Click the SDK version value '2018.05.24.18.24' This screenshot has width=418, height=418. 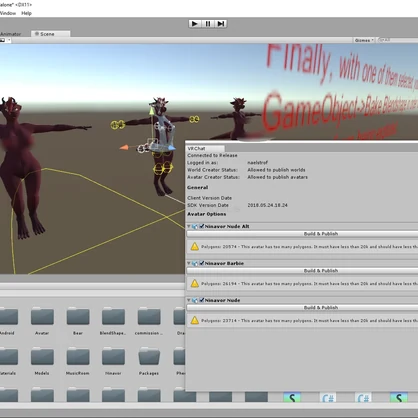click(267, 205)
